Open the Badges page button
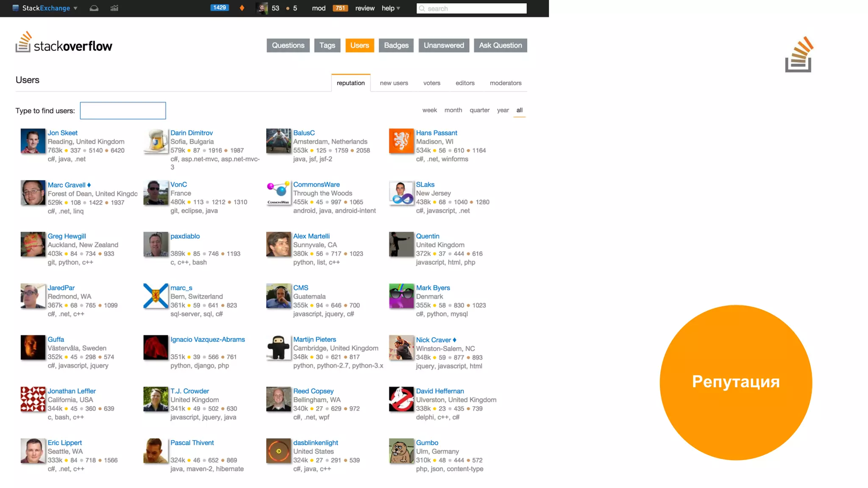This screenshot has height=488, width=868. [396, 45]
